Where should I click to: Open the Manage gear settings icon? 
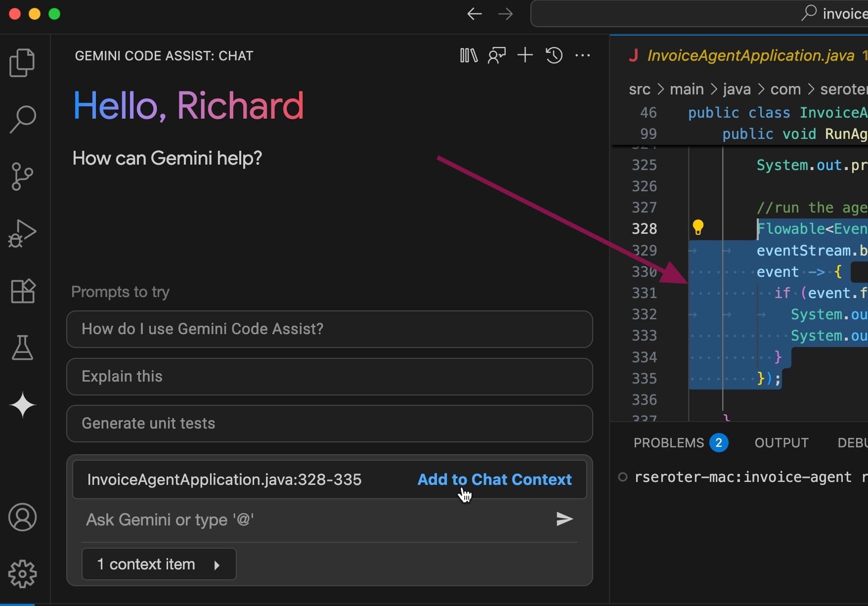coord(22,574)
